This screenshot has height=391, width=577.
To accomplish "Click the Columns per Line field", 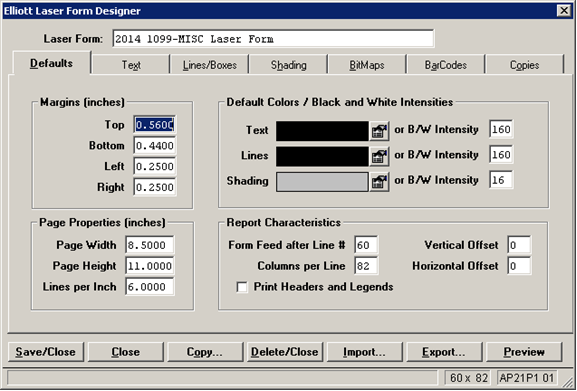I will pos(366,266).
